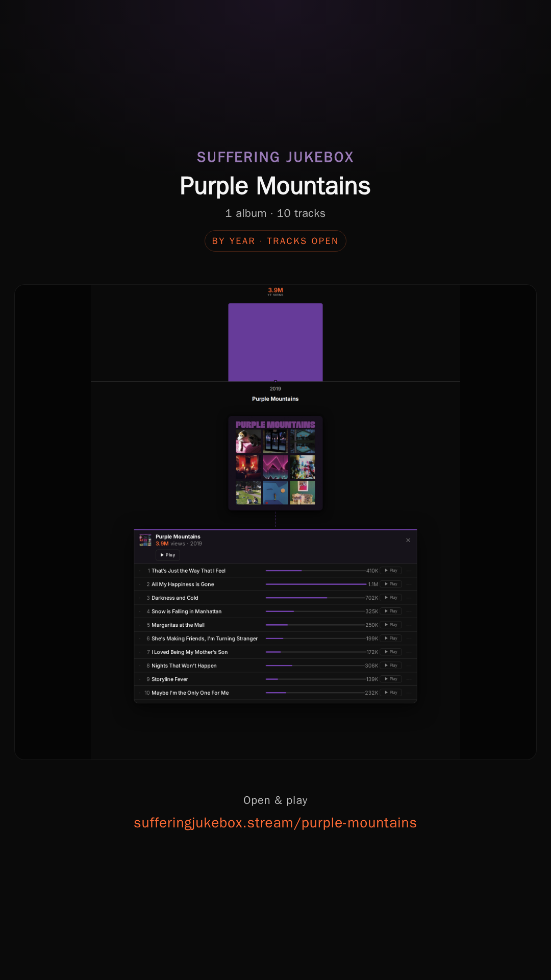Play the 'Darkness and Cold' track

point(391,598)
